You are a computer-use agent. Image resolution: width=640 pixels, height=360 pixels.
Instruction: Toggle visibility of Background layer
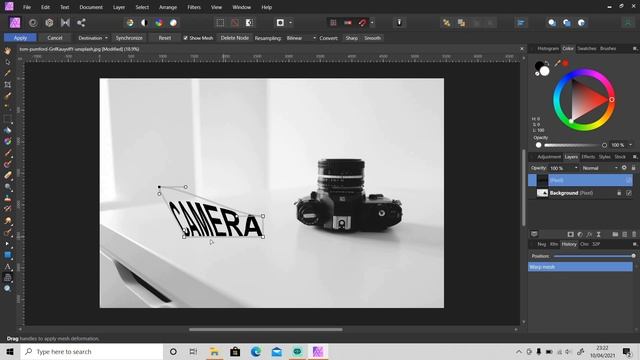629,193
